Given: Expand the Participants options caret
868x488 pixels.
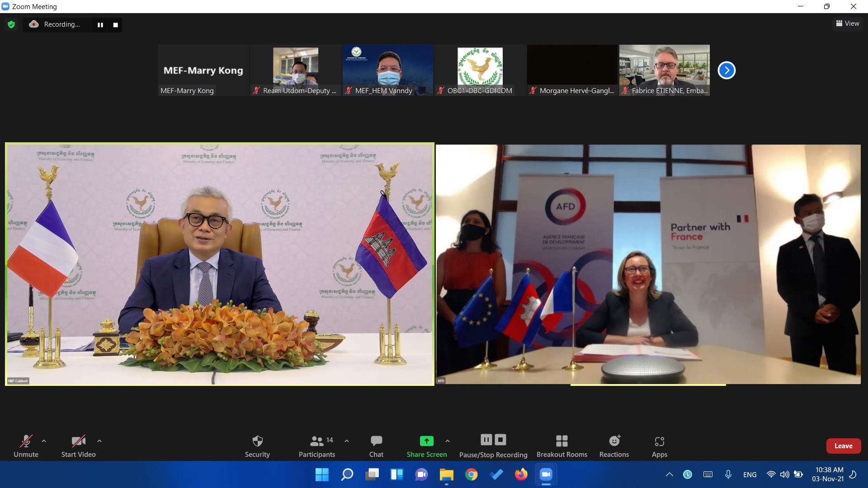Looking at the screenshot, I should click(x=347, y=441).
